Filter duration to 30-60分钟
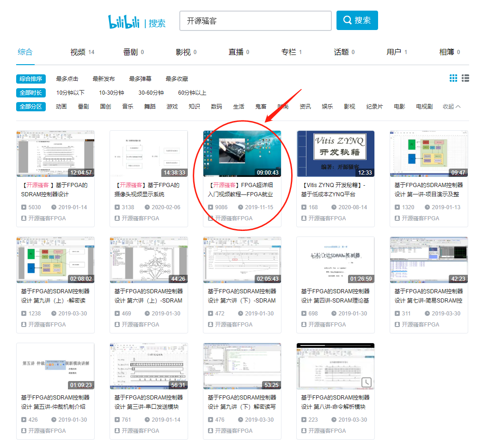 151,93
